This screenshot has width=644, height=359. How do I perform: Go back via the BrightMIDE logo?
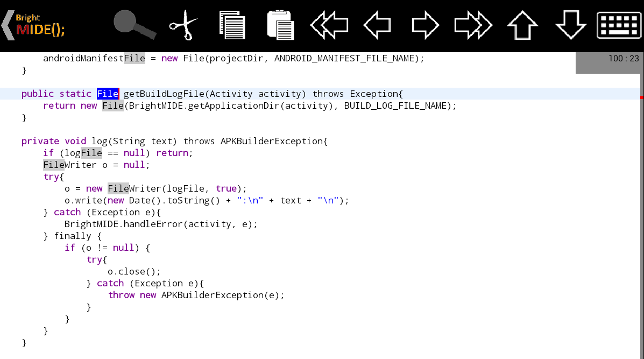point(33,25)
